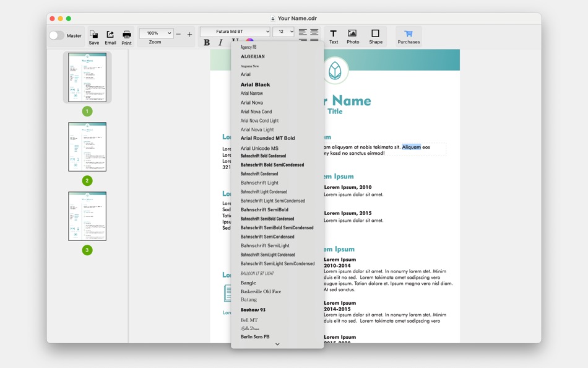
Task: Toggle bold formatting
Action: (207, 42)
